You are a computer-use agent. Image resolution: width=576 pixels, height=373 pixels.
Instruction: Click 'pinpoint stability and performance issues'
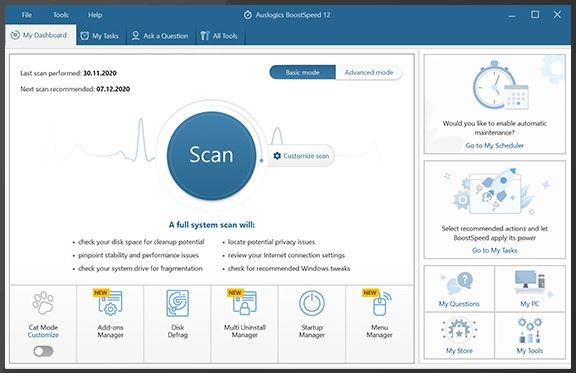tap(138, 255)
